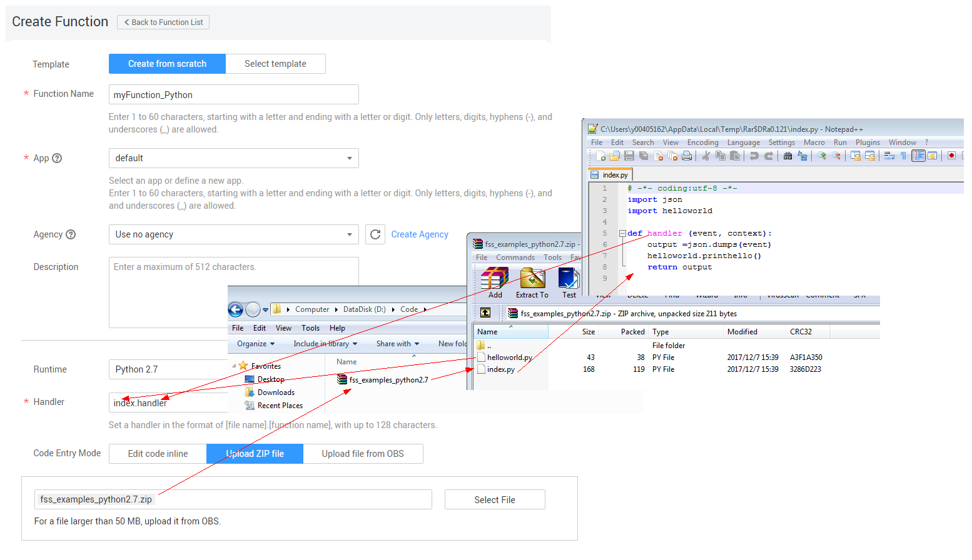The image size is (972, 560).
Task: Click the Save icon in Notepad++ toolbar
Action: 629,156
